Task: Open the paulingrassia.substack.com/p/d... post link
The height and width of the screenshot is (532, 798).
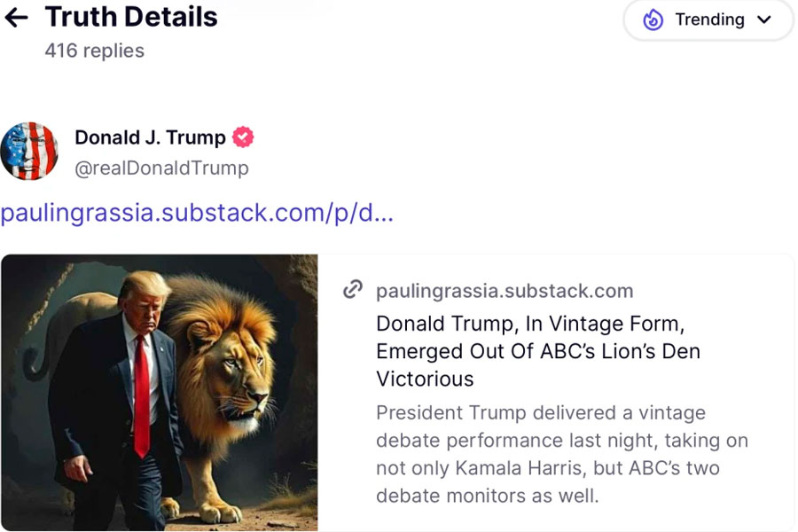Action: [x=197, y=213]
